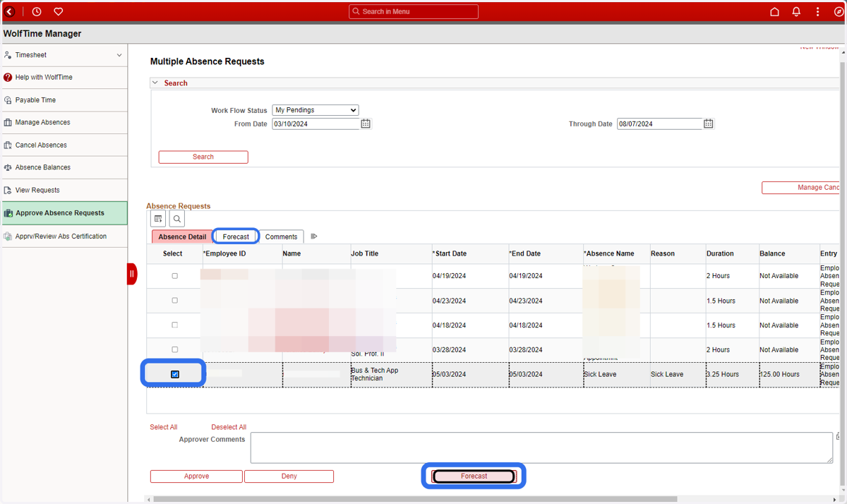Click the Select All link

pyautogui.click(x=164, y=427)
